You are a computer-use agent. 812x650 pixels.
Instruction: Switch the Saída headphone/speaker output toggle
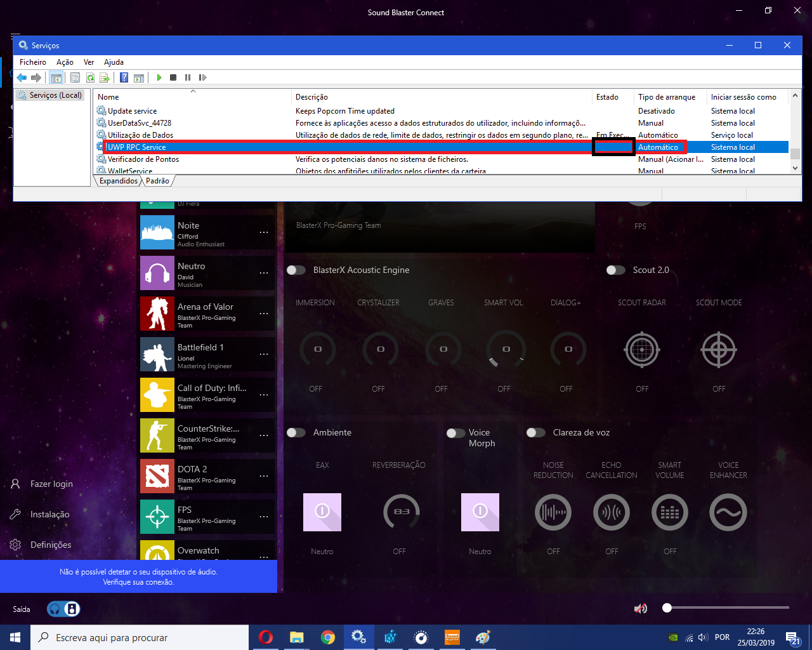[63, 609]
